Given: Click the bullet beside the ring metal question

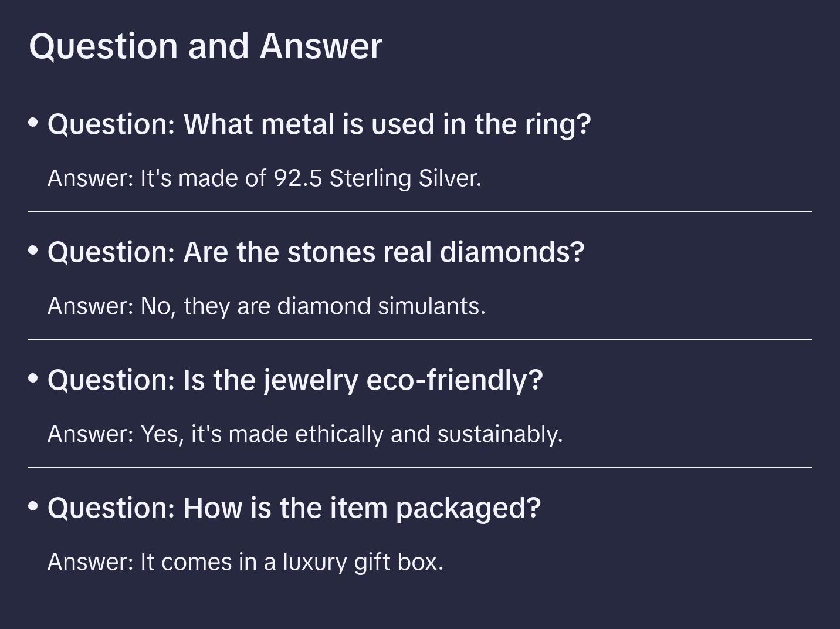Looking at the screenshot, I should pos(33,123).
